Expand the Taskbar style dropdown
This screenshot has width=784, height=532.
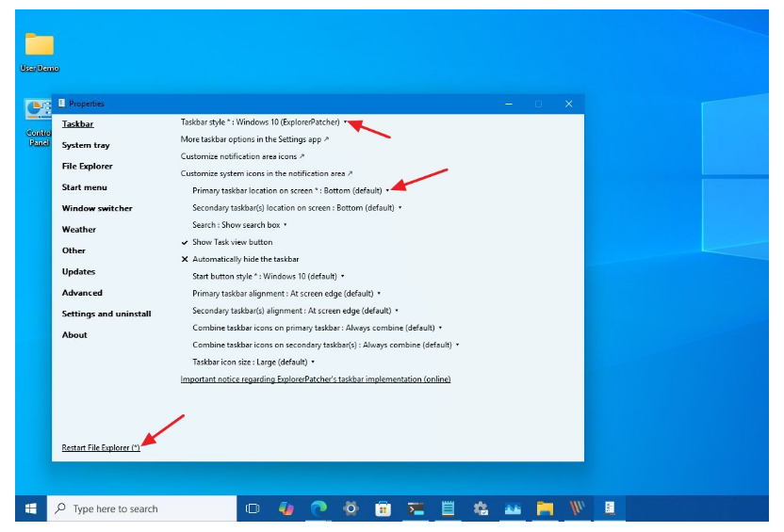(x=264, y=121)
